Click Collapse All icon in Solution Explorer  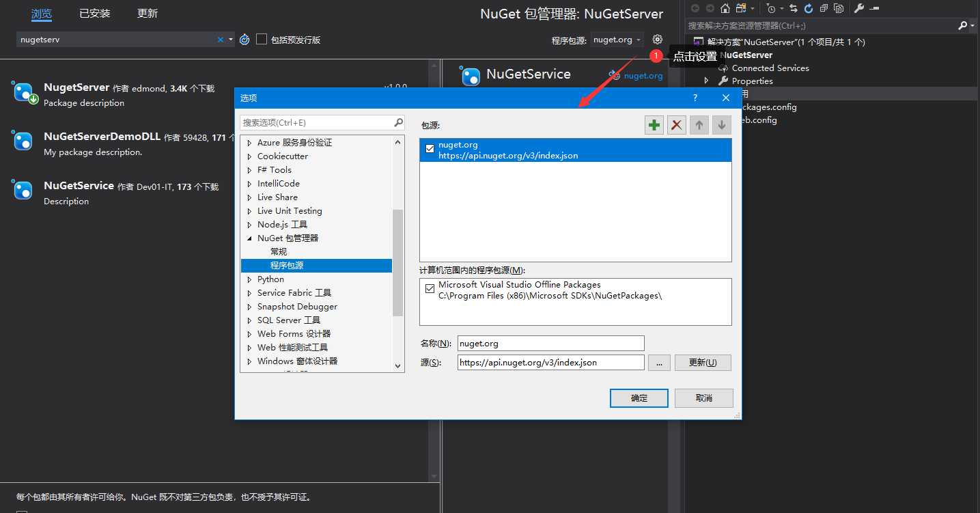[x=824, y=8]
